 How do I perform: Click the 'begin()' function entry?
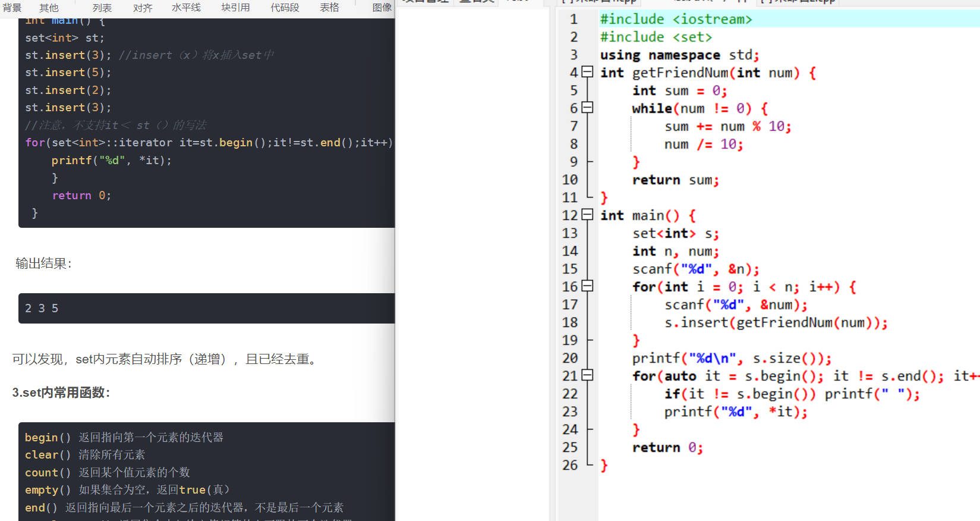124,437
